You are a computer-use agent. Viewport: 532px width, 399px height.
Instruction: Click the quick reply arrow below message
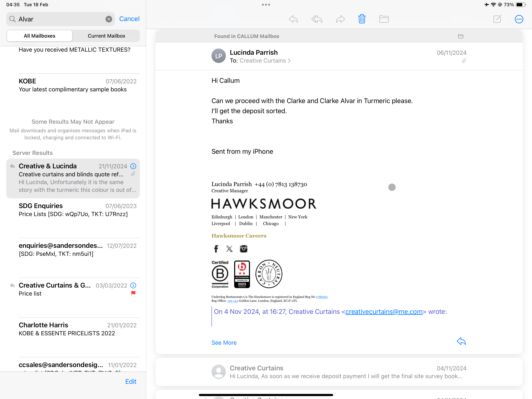461,341
